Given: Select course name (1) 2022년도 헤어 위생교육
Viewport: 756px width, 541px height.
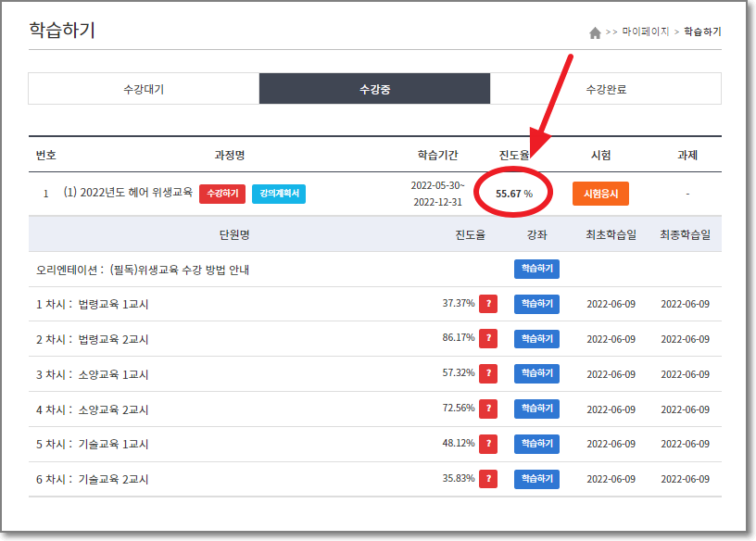Looking at the screenshot, I should click(x=128, y=193).
